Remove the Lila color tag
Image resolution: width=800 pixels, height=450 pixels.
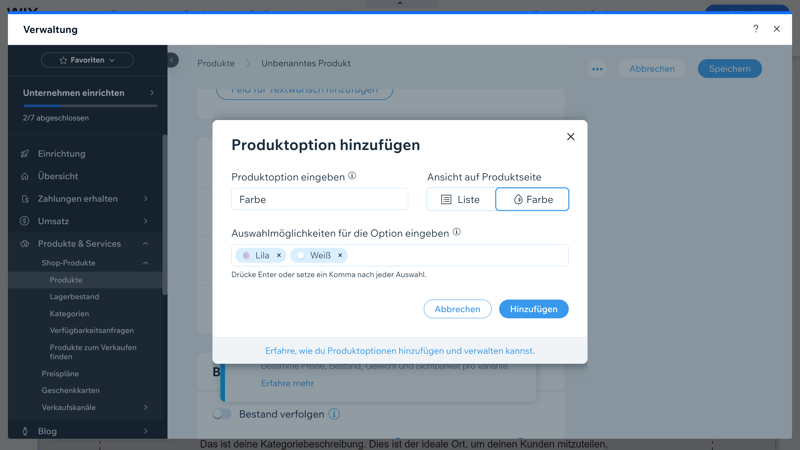tap(279, 255)
